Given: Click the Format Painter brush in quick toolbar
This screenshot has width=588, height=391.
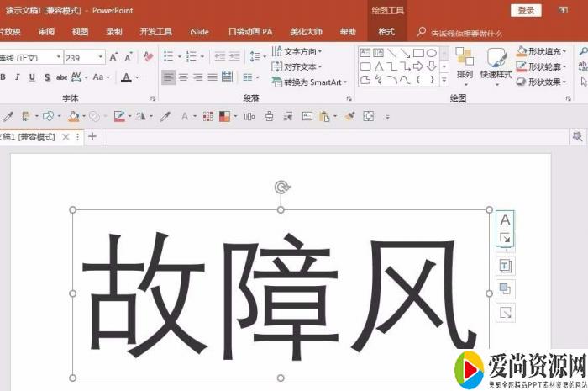Looking at the screenshot, I should 350,116.
